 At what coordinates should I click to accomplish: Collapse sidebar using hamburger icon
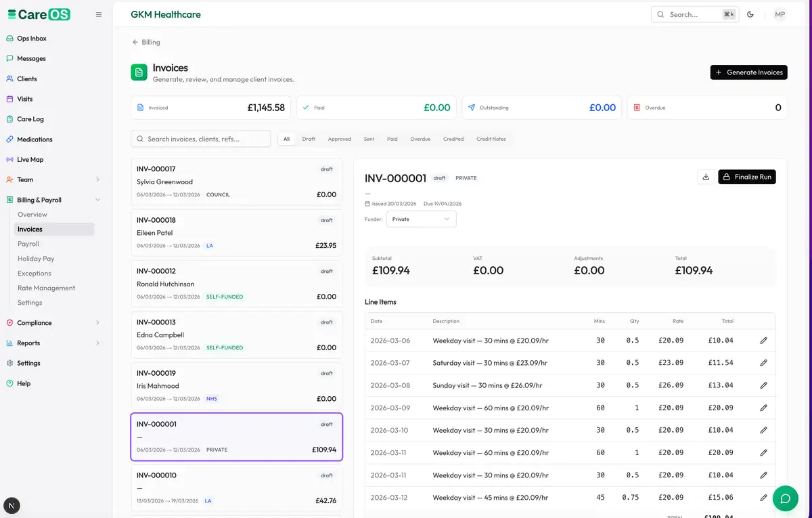point(99,14)
